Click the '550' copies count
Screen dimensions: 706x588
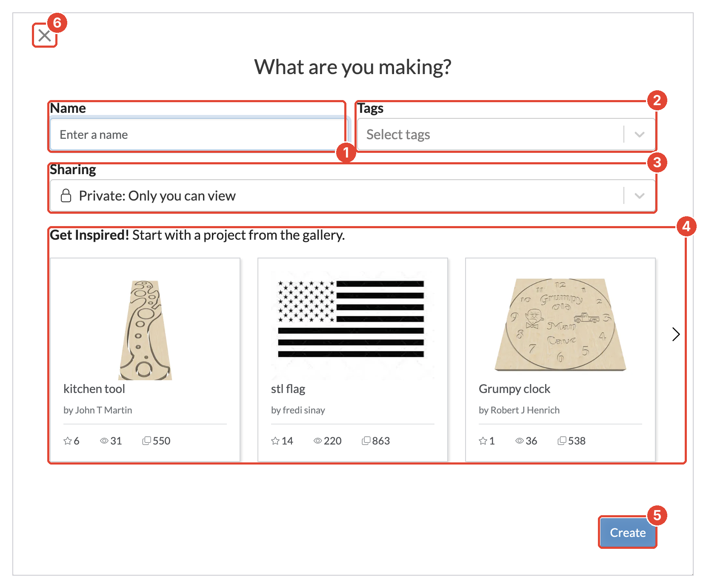coord(162,441)
